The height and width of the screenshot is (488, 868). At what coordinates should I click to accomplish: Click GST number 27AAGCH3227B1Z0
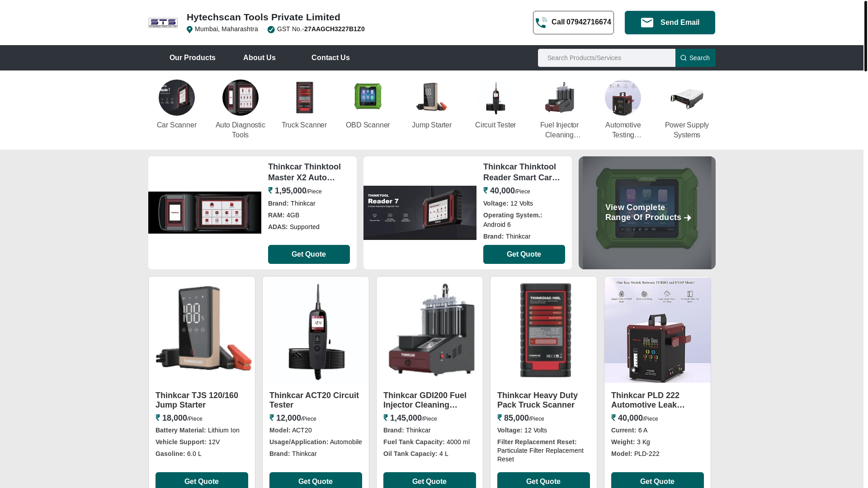point(335,29)
